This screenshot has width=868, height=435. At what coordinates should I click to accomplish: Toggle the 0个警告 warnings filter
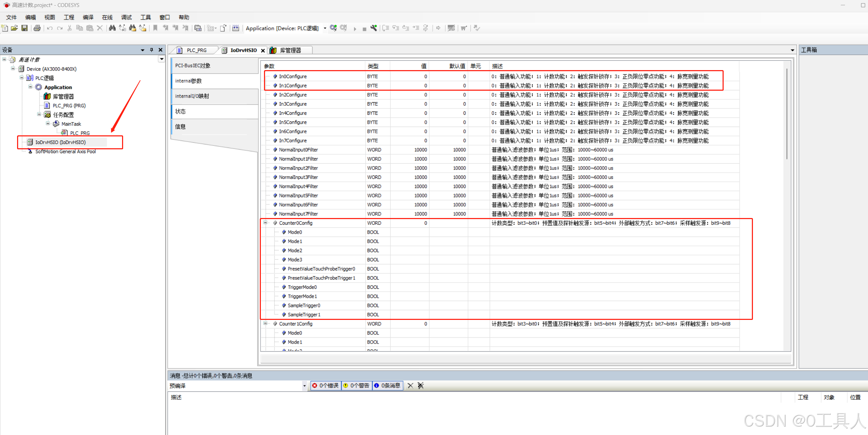(356, 385)
